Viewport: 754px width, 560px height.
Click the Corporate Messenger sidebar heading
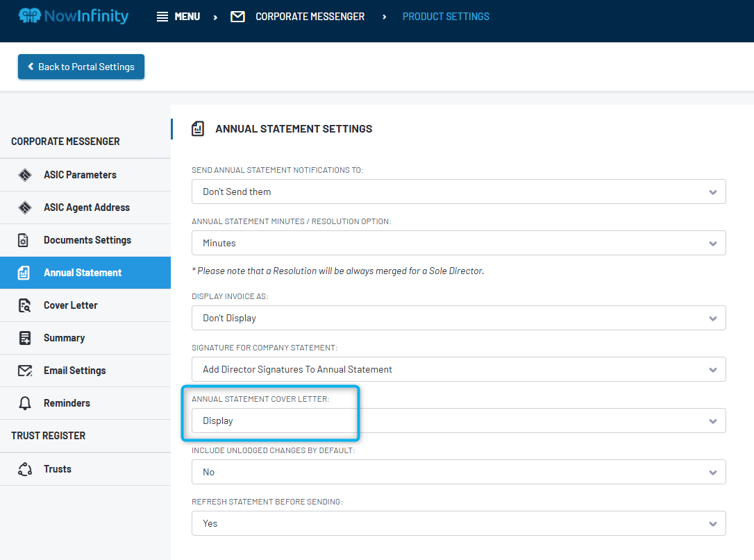click(x=65, y=142)
